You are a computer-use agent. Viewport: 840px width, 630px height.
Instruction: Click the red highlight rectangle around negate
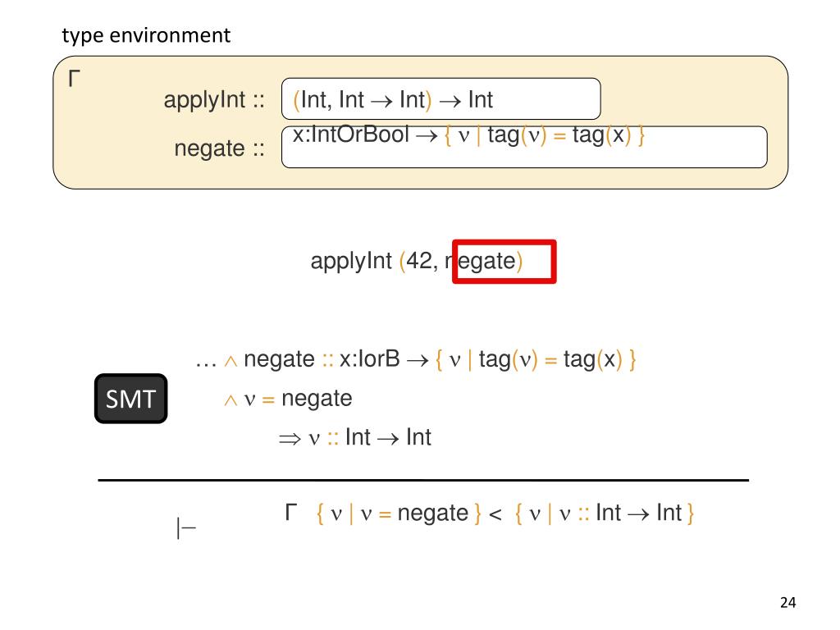(x=504, y=262)
